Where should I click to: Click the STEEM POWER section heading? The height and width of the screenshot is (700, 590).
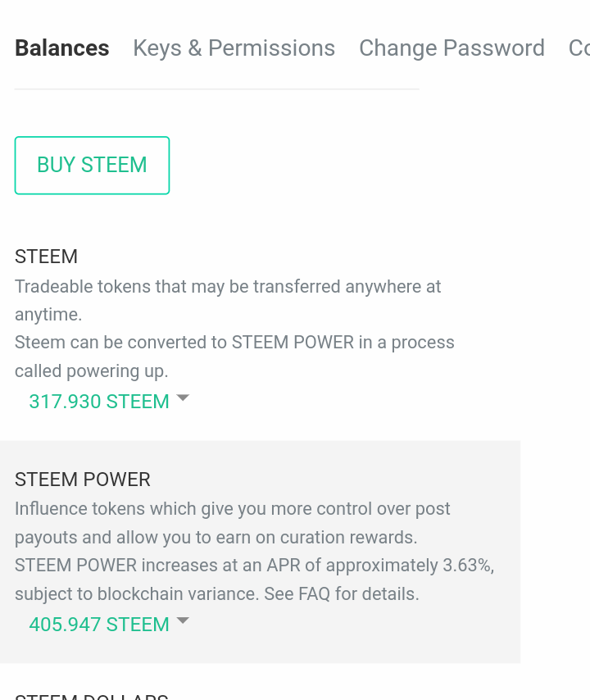point(83,480)
